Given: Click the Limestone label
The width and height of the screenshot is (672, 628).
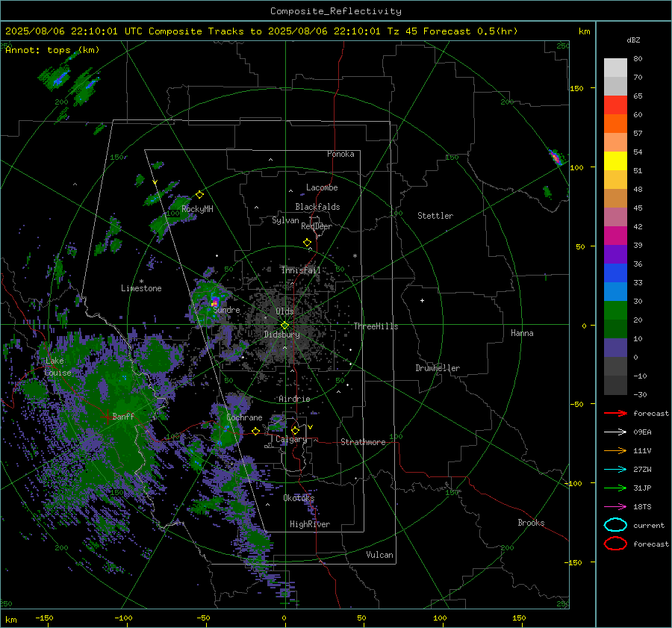Looking at the screenshot, I should (141, 288).
